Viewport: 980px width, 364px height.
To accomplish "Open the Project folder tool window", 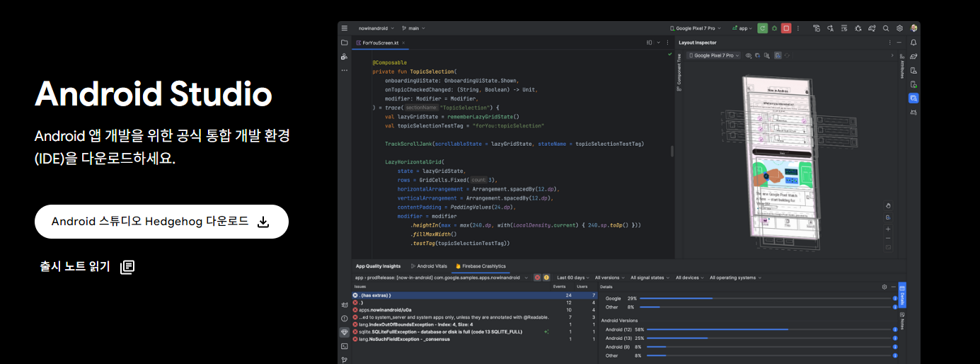I will [345, 42].
